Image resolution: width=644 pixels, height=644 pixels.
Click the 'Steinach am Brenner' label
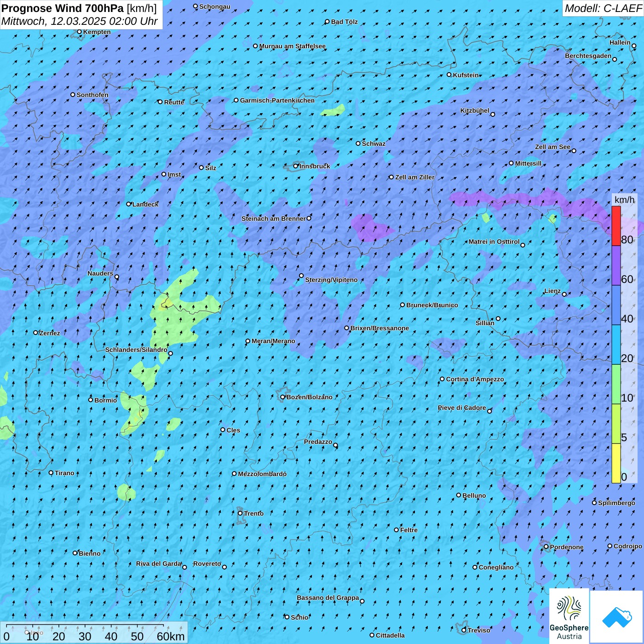click(273, 218)
